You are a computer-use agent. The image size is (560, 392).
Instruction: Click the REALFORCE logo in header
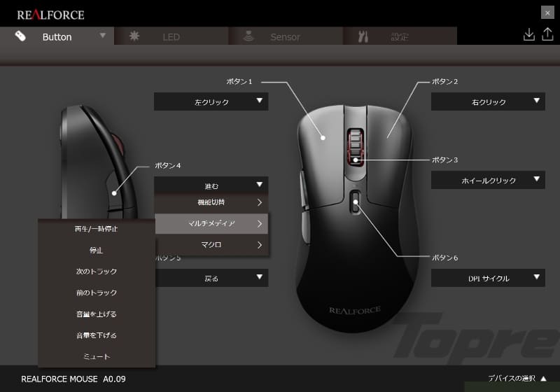coord(50,15)
